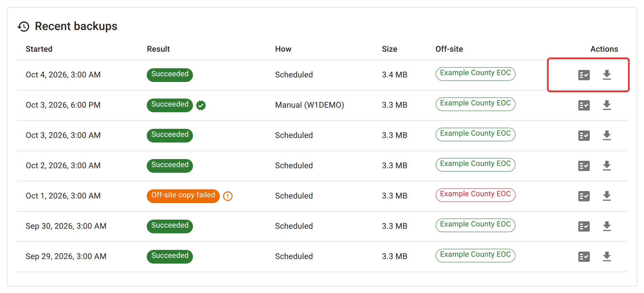This screenshot has width=644, height=293.
Task: Click the 3.4 MB size value
Action: coord(395,75)
